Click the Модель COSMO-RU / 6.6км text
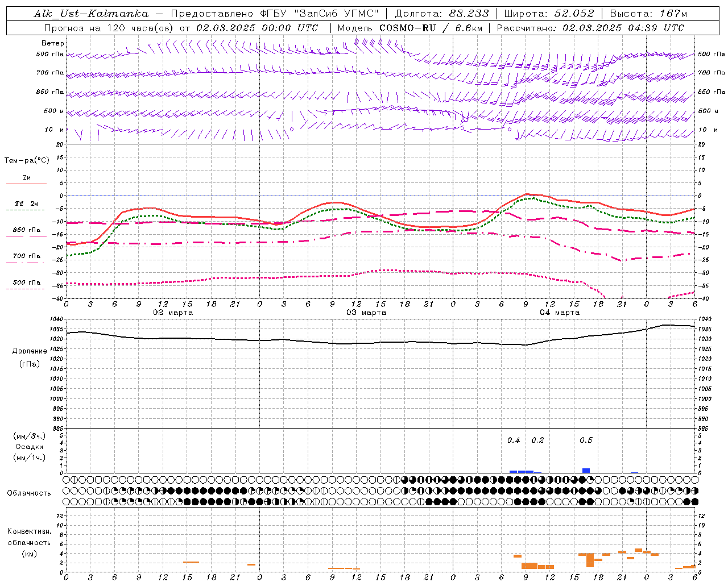This screenshot has height=582, width=728. pos(410,28)
